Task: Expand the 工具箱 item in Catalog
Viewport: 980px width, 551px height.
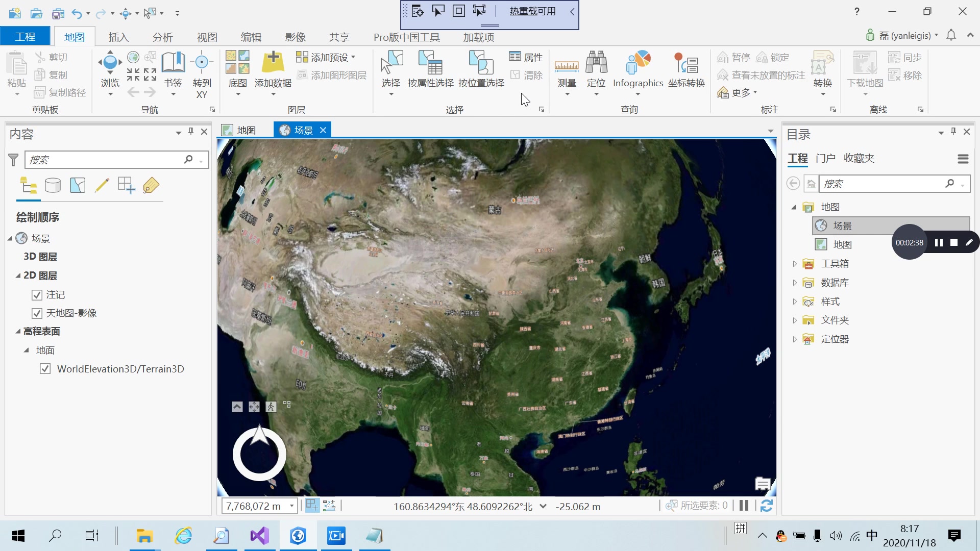Action: coord(795,263)
